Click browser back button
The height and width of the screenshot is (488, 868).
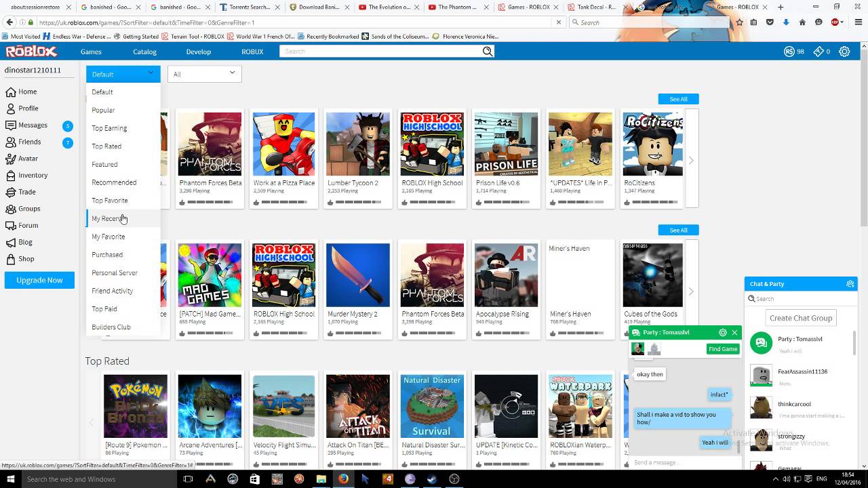click(x=9, y=22)
